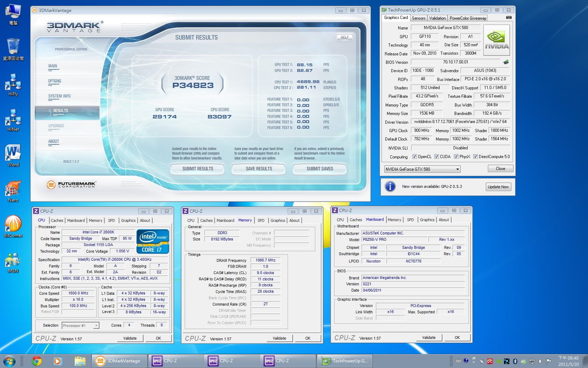Click the Core Speed 1600.0 MHz value

pyautogui.click(x=78, y=293)
